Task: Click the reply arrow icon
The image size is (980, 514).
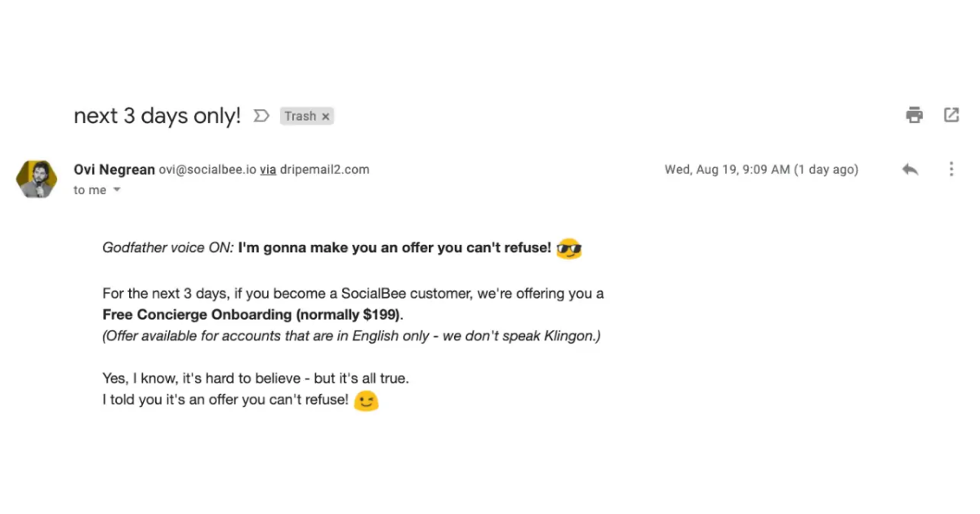Action: 910,170
